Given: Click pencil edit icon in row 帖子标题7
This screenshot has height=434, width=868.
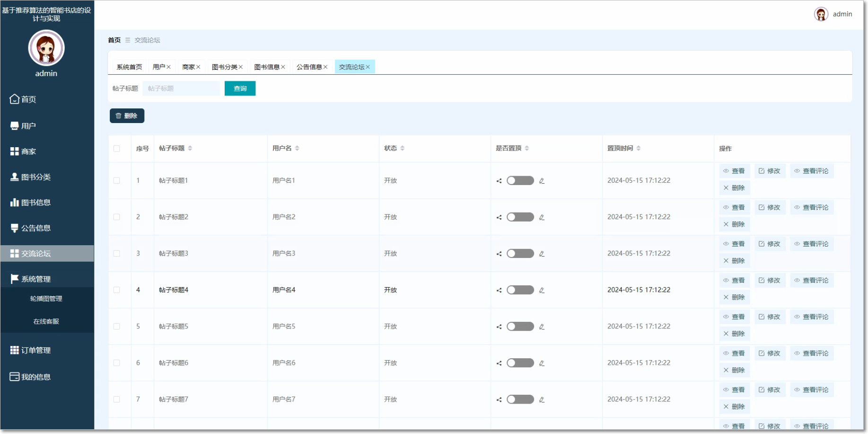Looking at the screenshot, I should click(542, 399).
